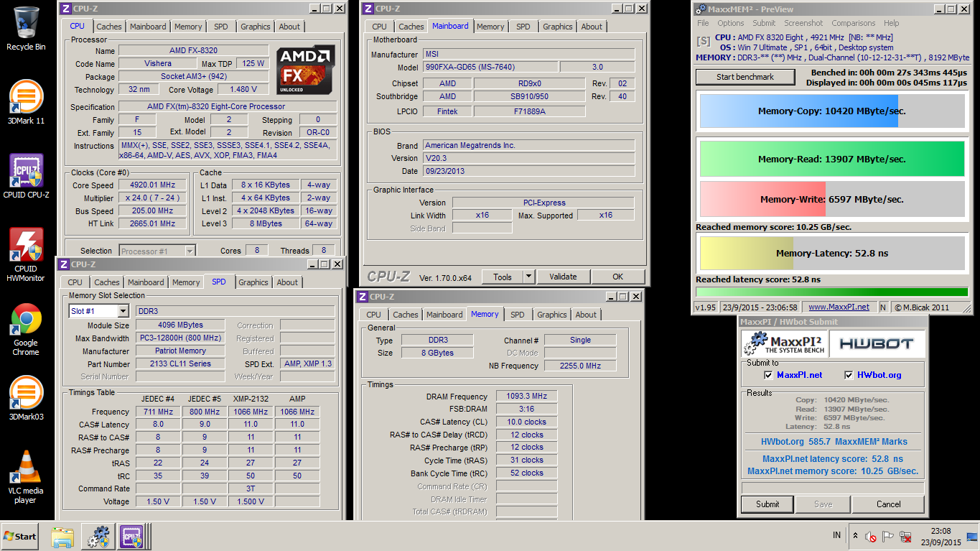Click the MaxxPI² system bench logo
Viewport: 980px width, 551px height.
(x=784, y=343)
